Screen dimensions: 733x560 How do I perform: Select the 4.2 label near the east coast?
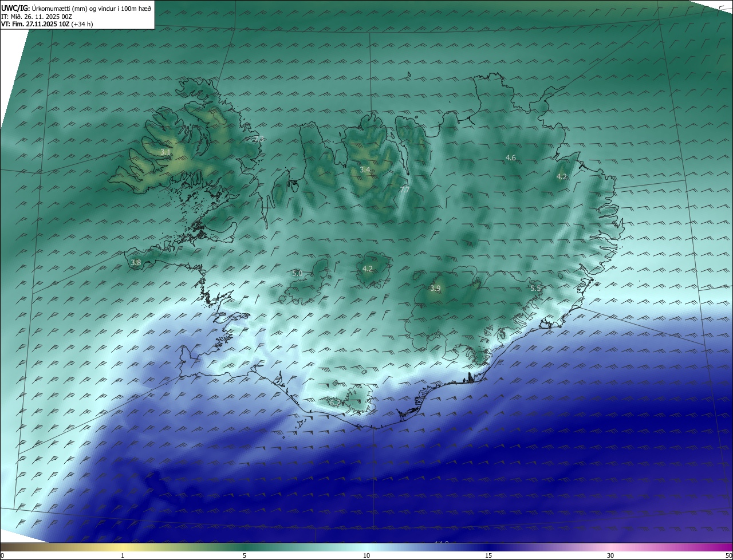562,177
